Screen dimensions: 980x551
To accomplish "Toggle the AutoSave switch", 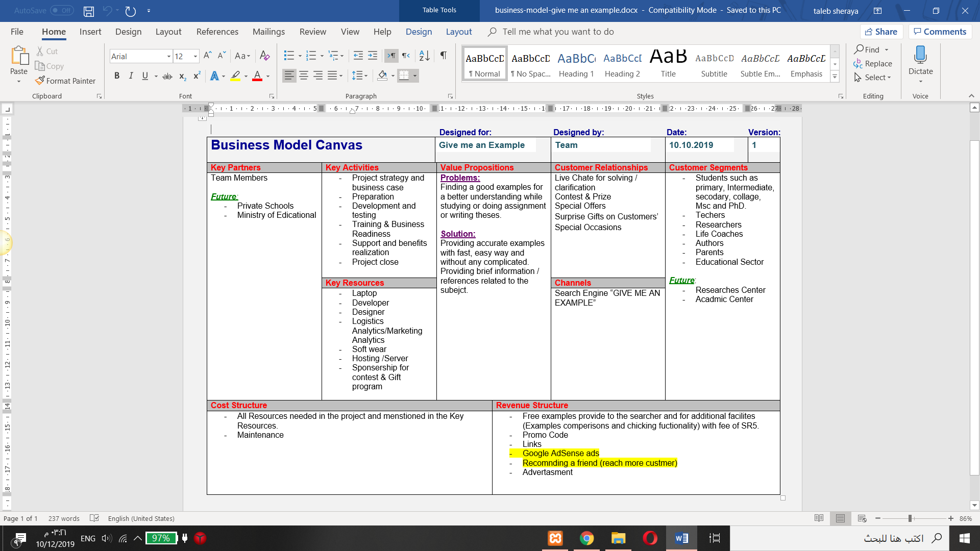I will pos(62,11).
